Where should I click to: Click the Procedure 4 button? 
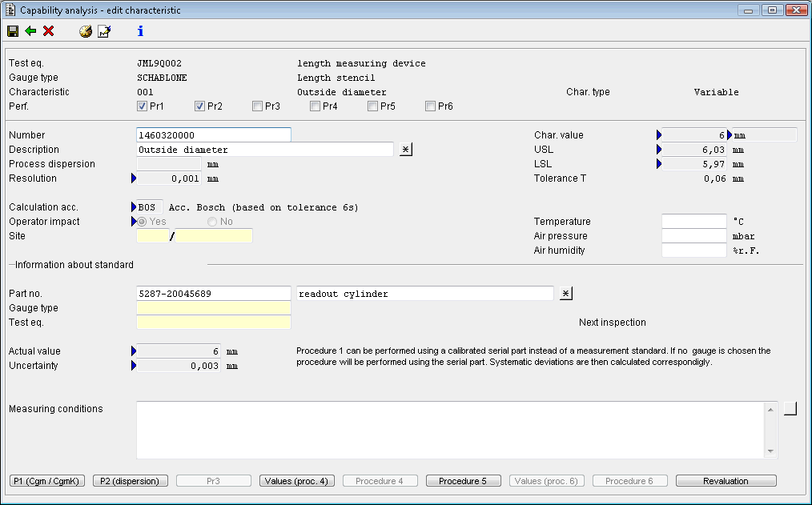pos(380,481)
